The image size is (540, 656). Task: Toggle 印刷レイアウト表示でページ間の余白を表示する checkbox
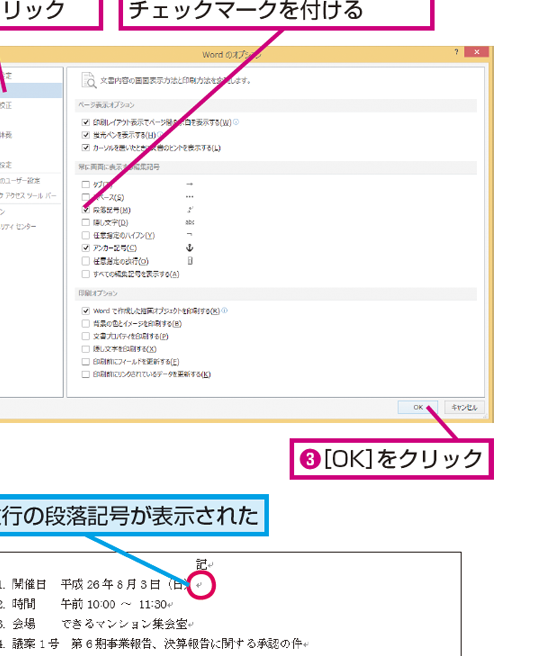[x=86, y=122]
